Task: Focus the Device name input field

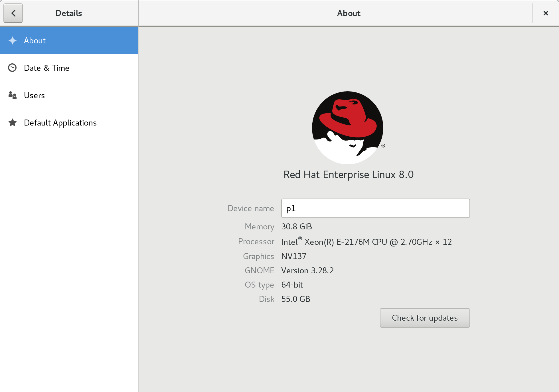Action: point(375,208)
